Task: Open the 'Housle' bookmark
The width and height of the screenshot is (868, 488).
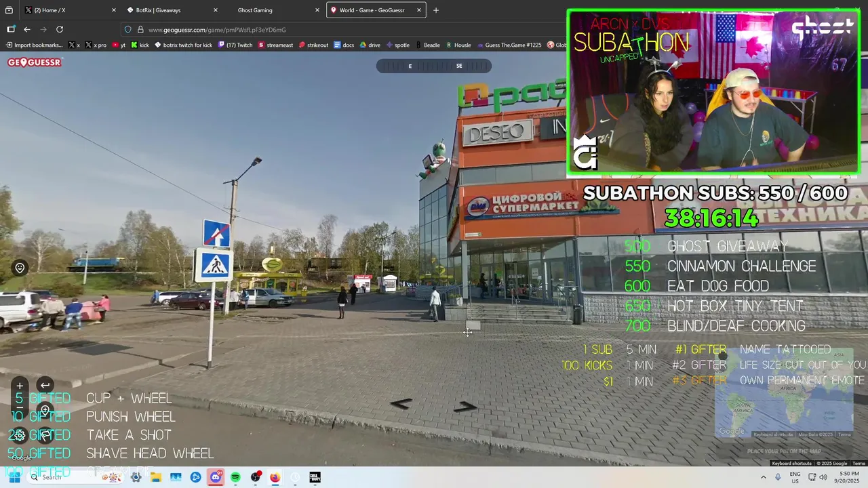Action: (x=458, y=45)
